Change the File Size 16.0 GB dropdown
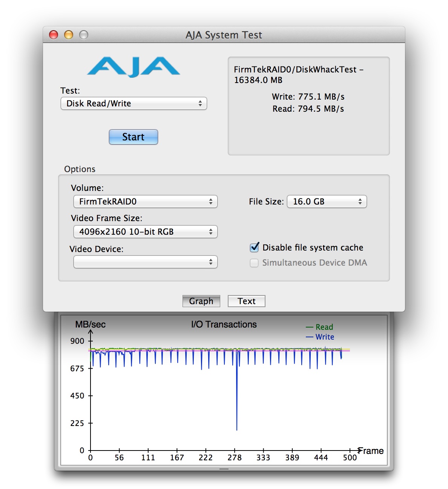Image resolution: width=448 pixels, height=489 pixels. click(327, 201)
